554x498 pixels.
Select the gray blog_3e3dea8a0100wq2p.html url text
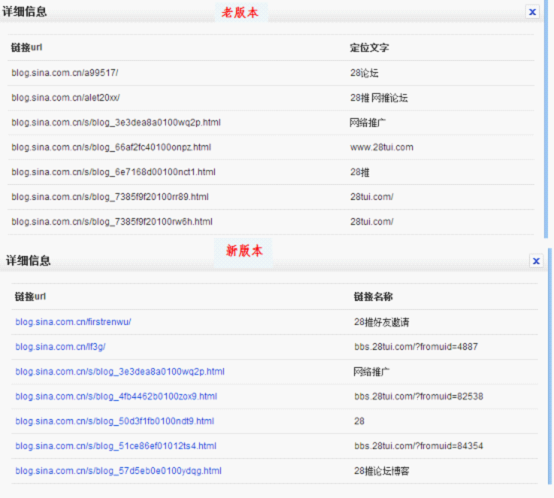click(116, 123)
